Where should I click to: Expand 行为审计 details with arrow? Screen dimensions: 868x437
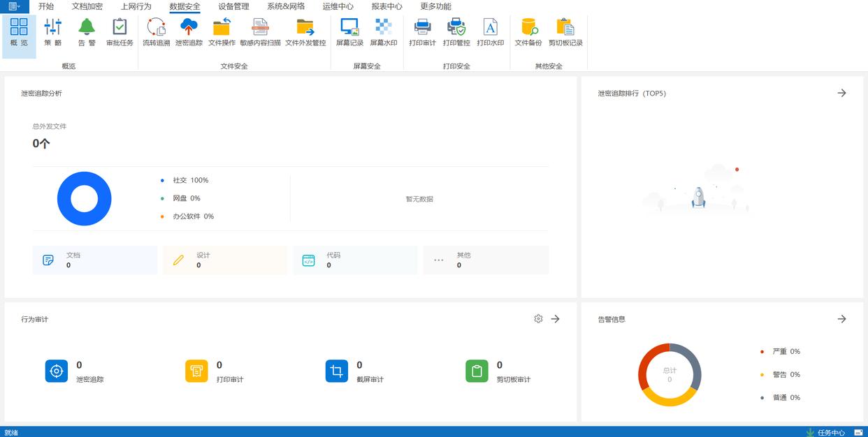tap(555, 319)
